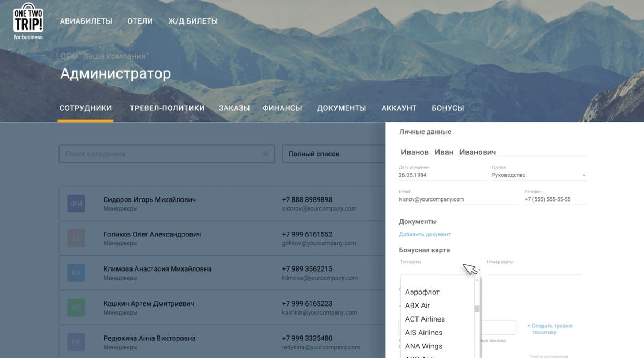Image resolution: width=644 pixels, height=358 pixels.
Task: Click phone number +7 989 3562215
Action: pos(307,269)
